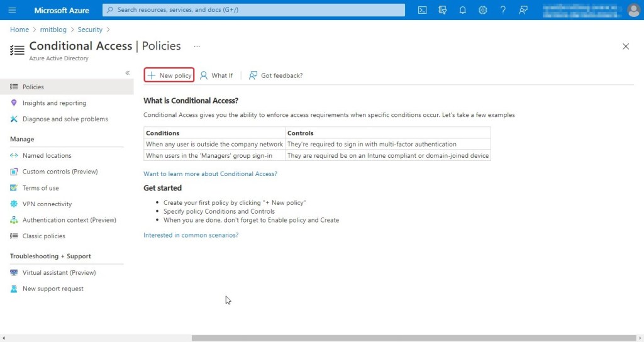This screenshot has height=342, width=644.
Task: Click Microsoft Azure logo text
Action: (62, 10)
